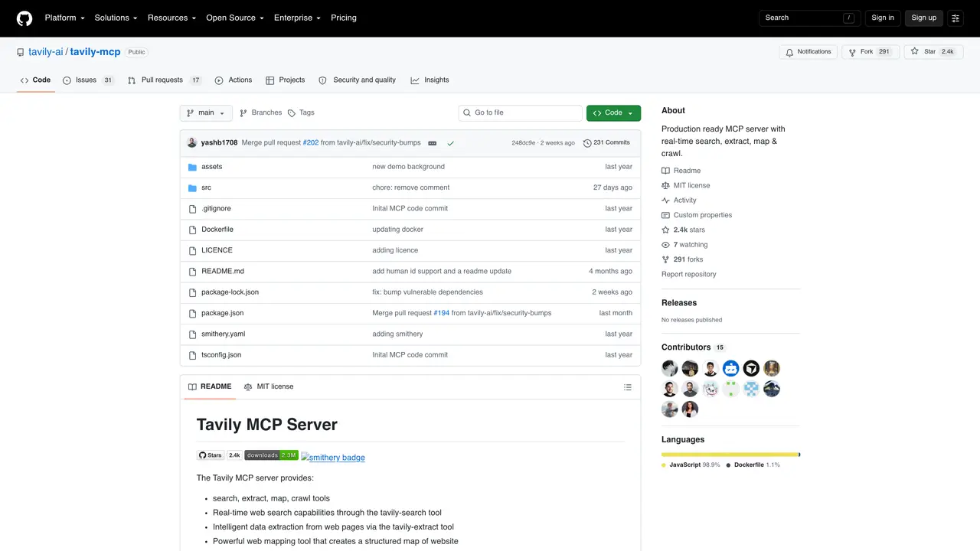Focus the Go to file search field
Viewport: 980px width, 551px height.
click(521, 113)
